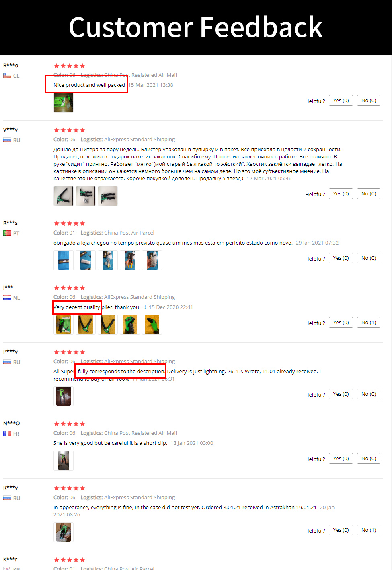Open second photo in J*** plier review
Screen dimensions: 392x570
[86, 325]
